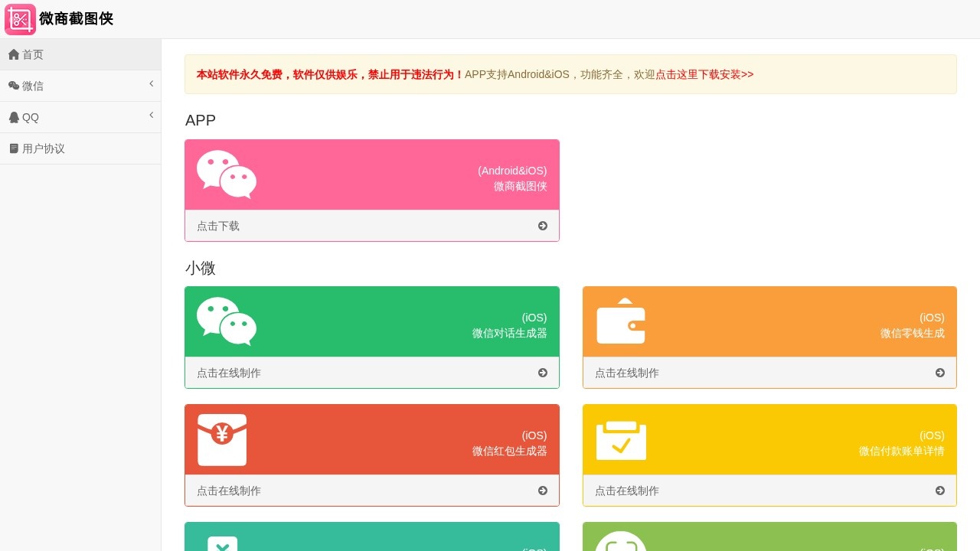Click the 微商截图侠 logo icon

[20, 19]
